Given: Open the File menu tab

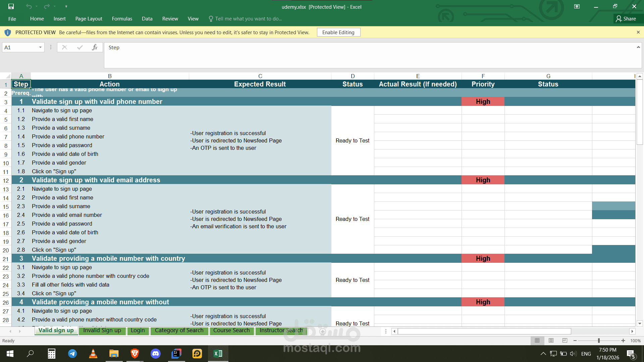Looking at the screenshot, I should (x=12, y=19).
